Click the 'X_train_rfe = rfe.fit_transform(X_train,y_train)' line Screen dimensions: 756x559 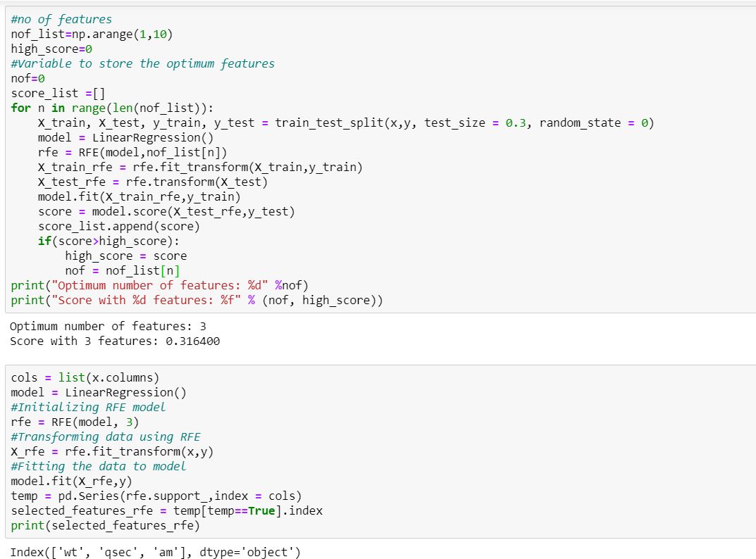(x=200, y=168)
